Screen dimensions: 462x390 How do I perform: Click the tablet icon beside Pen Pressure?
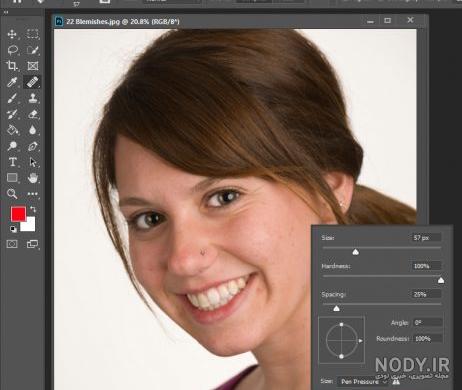click(396, 382)
